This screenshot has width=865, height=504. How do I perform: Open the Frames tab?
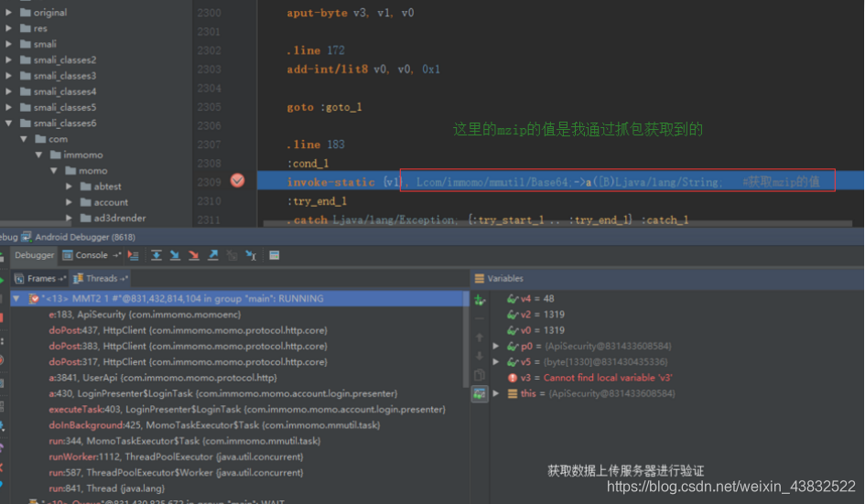tap(40, 278)
